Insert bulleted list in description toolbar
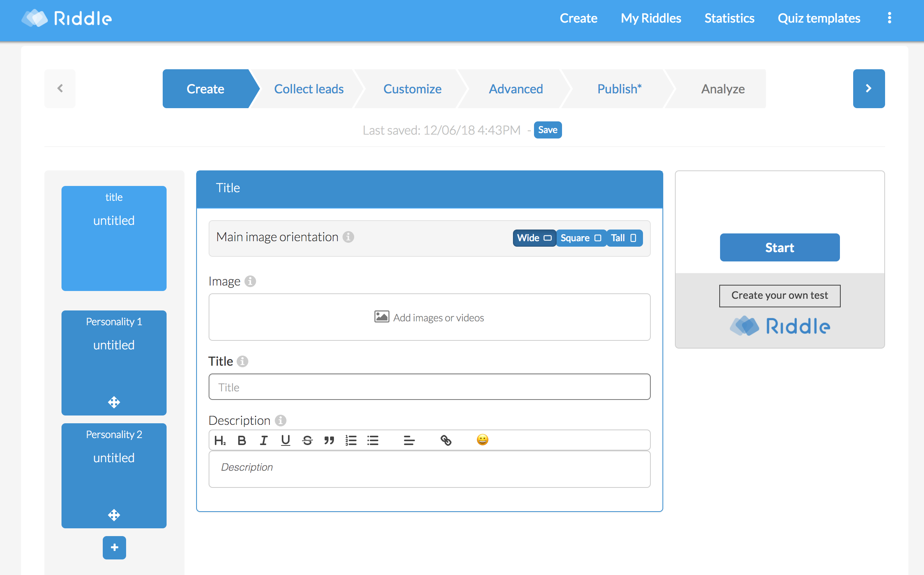The width and height of the screenshot is (924, 575). click(x=373, y=440)
